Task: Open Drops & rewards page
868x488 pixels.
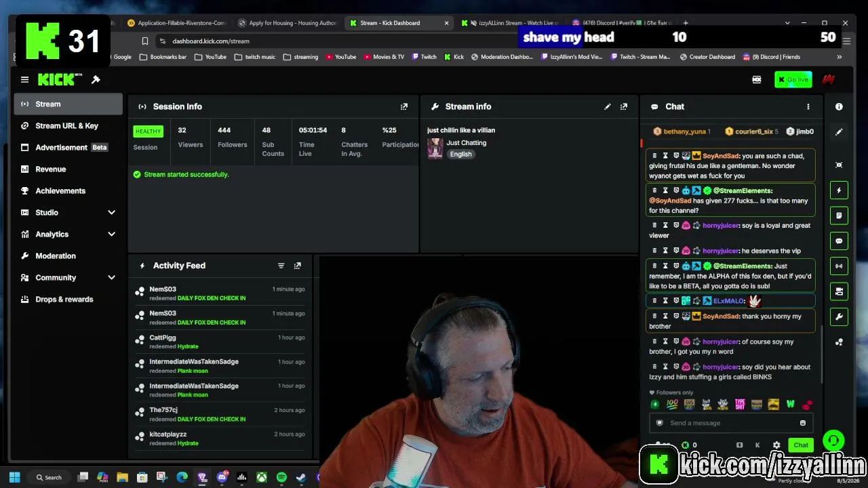Action: tap(68, 299)
